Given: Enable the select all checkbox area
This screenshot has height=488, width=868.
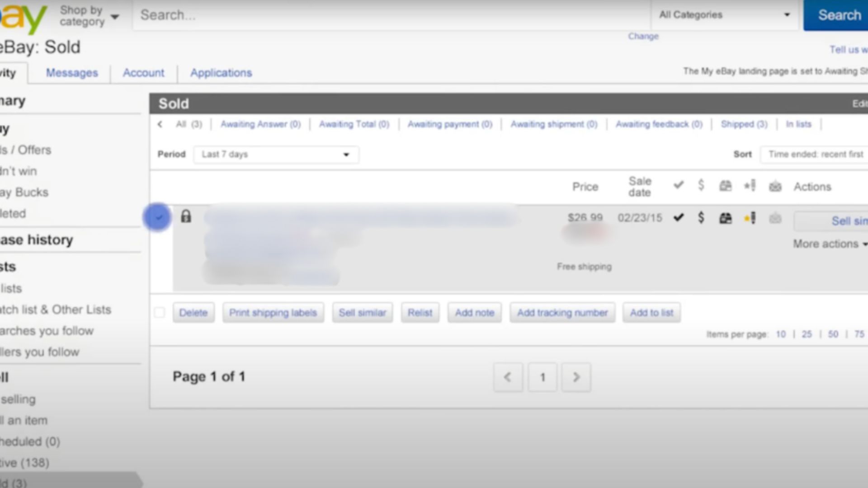Looking at the screenshot, I should (x=159, y=312).
